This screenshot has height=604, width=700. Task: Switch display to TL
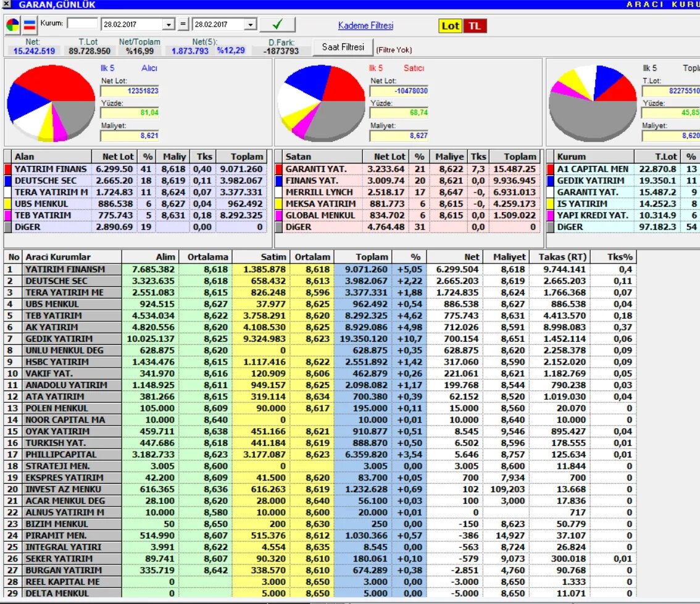tap(475, 26)
